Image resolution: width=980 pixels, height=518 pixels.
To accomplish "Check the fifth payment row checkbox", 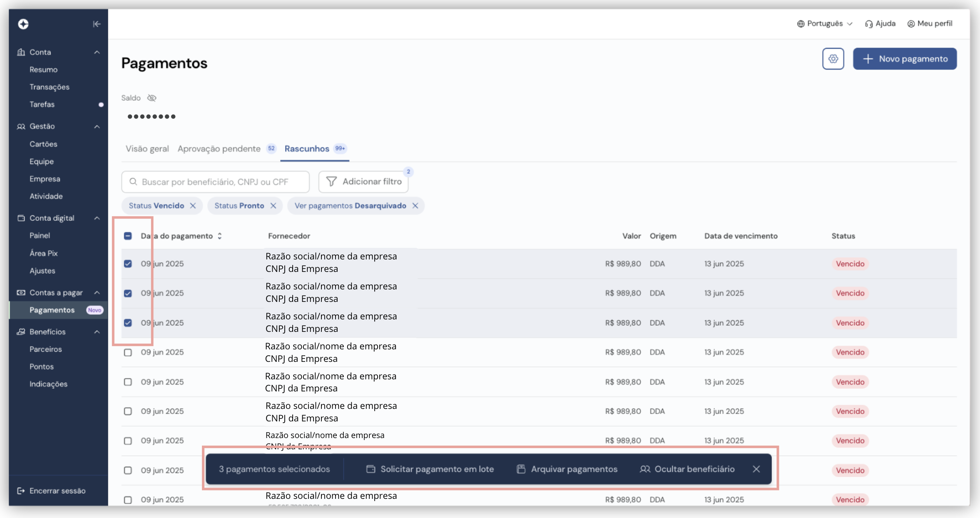I will (x=128, y=382).
